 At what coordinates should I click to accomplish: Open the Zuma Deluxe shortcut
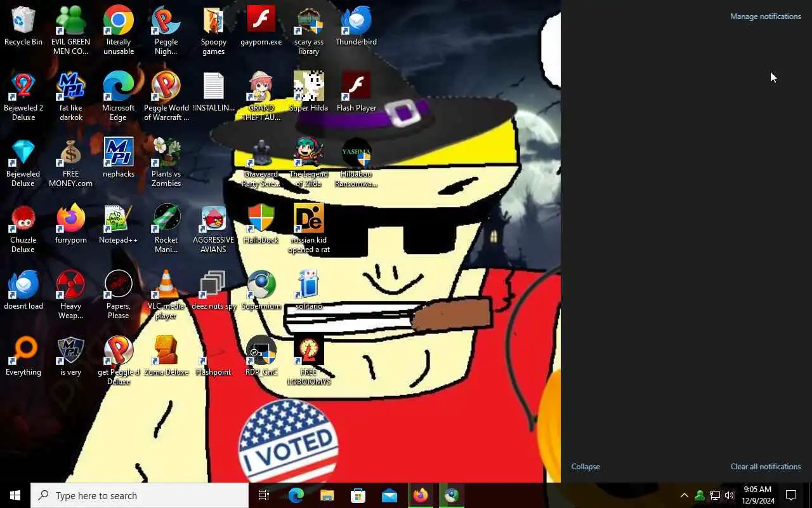166,357
